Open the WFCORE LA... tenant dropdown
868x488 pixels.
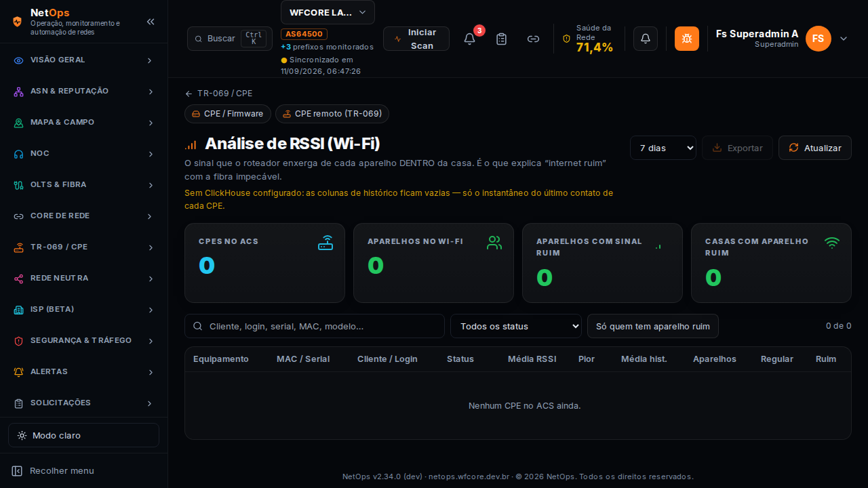pos(328,12)
